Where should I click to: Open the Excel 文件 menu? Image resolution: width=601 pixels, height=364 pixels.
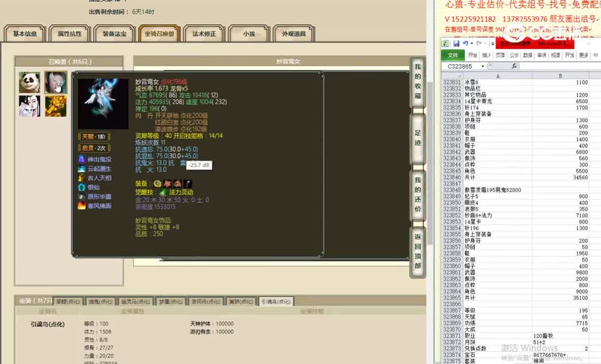click(453, 55)
